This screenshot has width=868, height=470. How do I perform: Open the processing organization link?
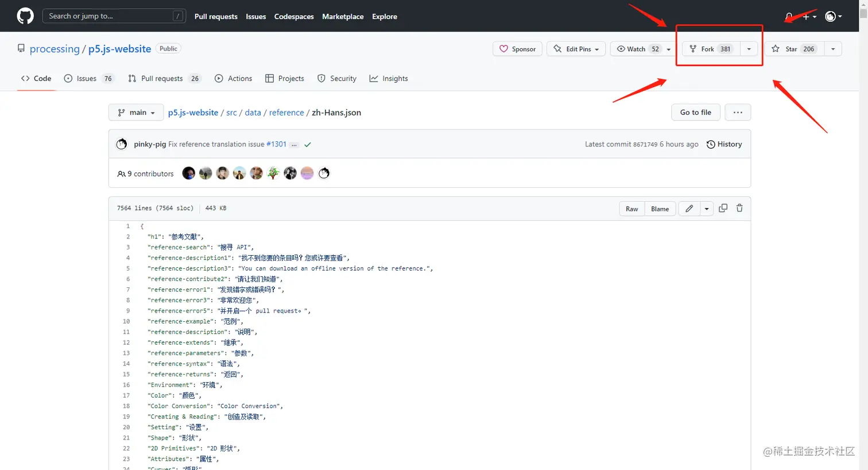point(55,49)
